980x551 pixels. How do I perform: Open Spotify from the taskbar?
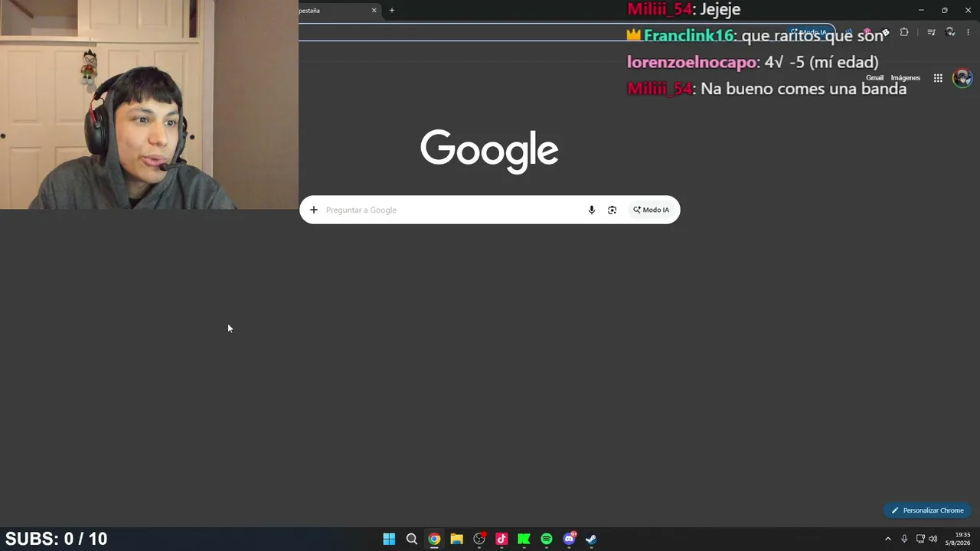point(547,539)
